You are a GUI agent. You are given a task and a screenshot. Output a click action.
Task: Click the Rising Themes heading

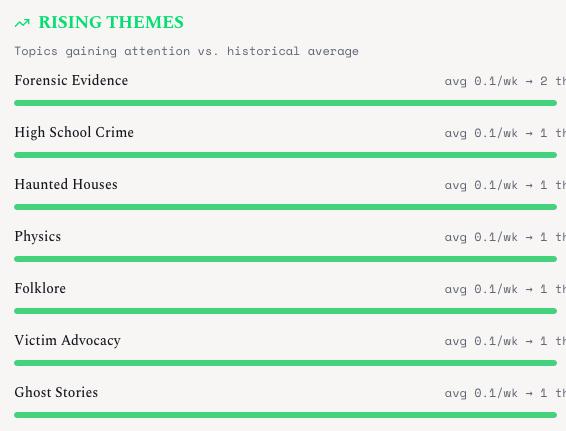coord(111,22)
